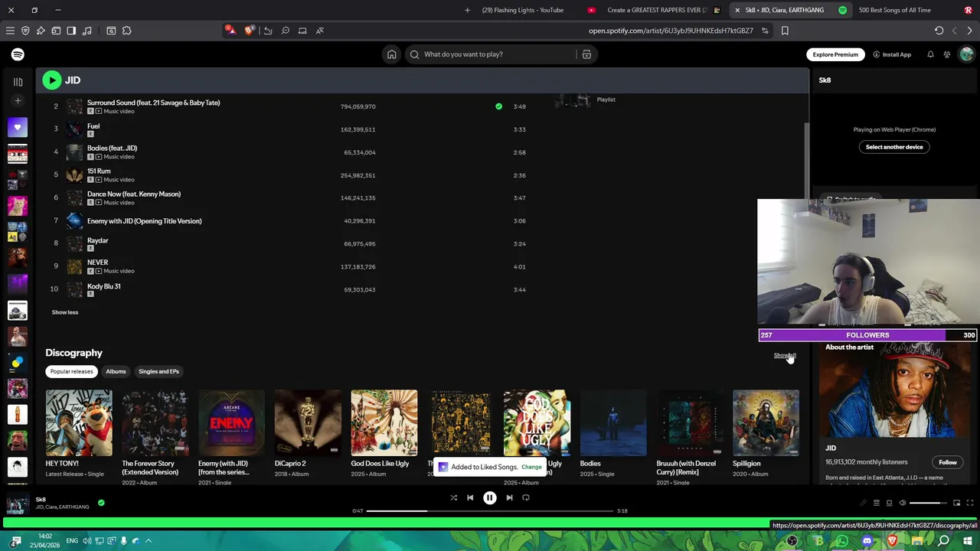Image resolution: width=980 pixels, height=551 pixels.
Task: Create a playlist with the plus icon
Action: pos(18,100)
